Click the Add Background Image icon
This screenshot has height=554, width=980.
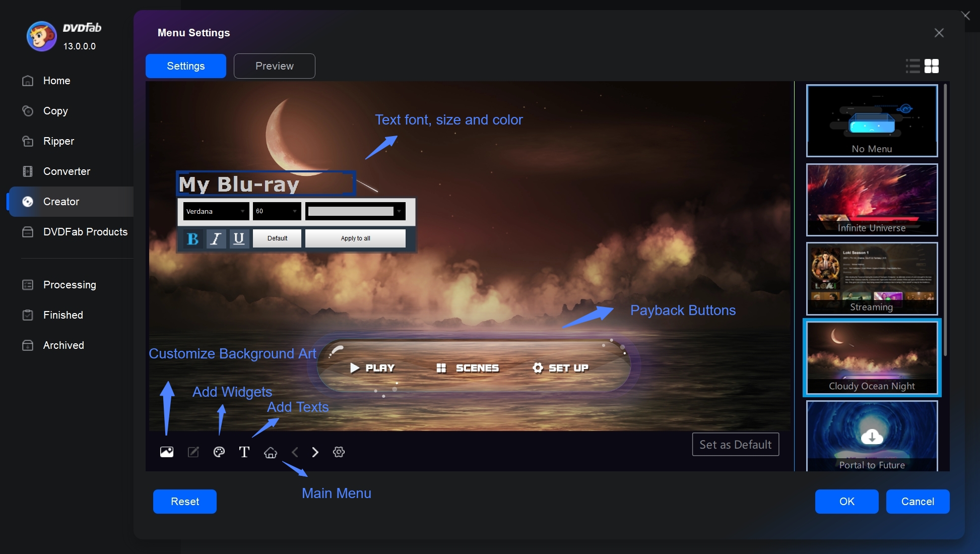(166, 452)
